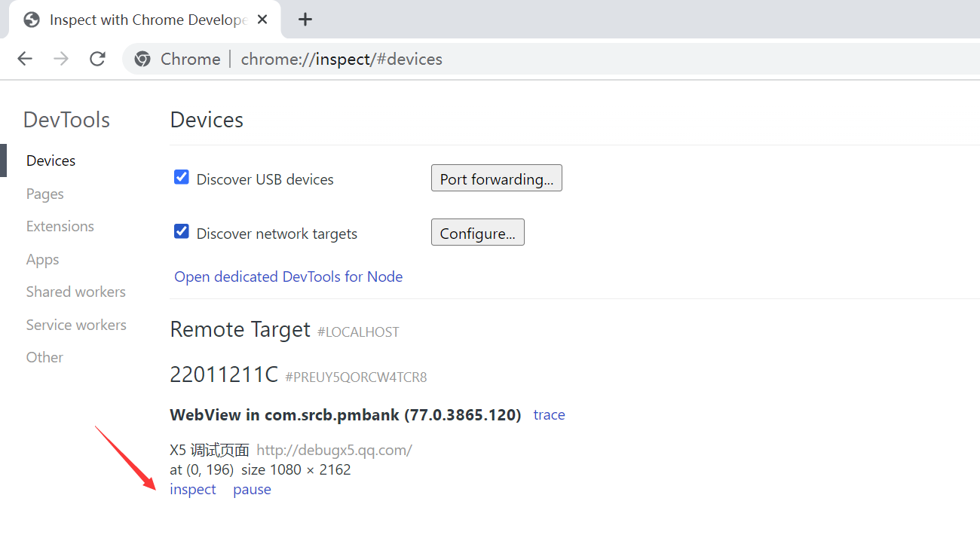Click the trace link for WebView
Viewport: 980px width, 550px height.
coord(550,415)
